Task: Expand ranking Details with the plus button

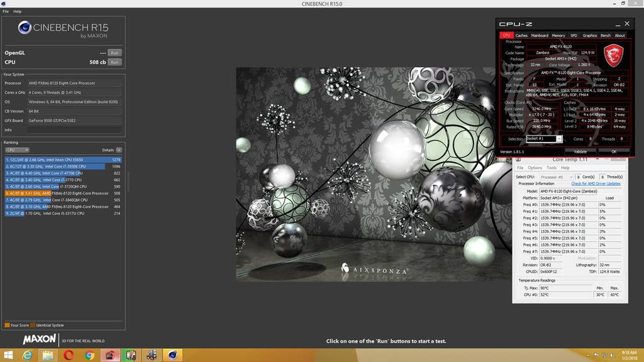Action: tap(119, 150)
